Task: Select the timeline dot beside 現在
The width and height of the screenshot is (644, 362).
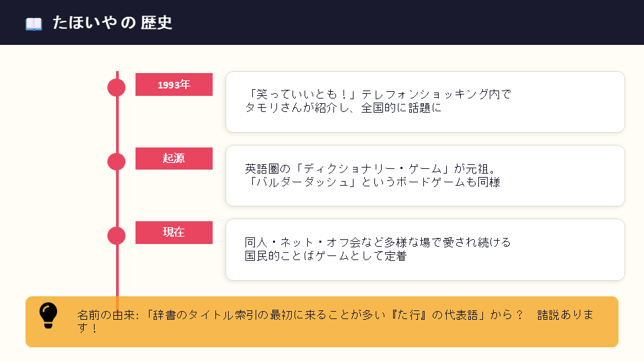Action: [x=117, y=235]
